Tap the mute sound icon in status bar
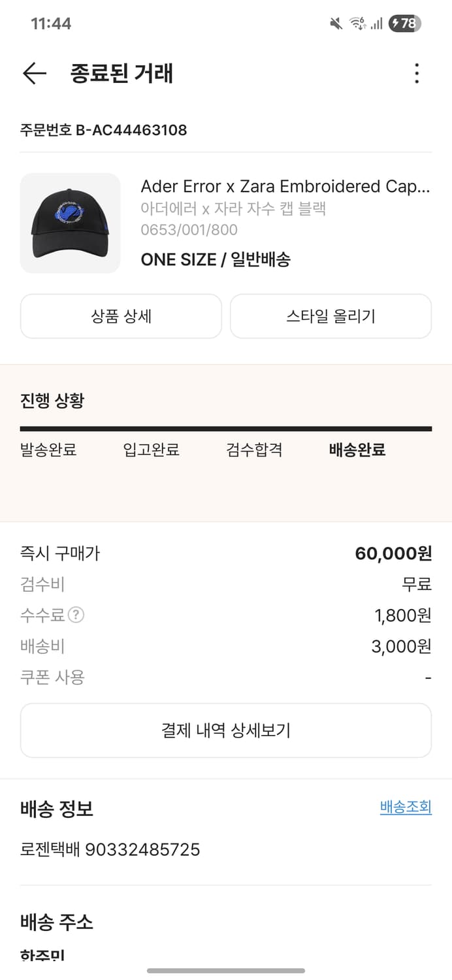Image resolution: width=452 pixels, height=980 pixels. 336,22
